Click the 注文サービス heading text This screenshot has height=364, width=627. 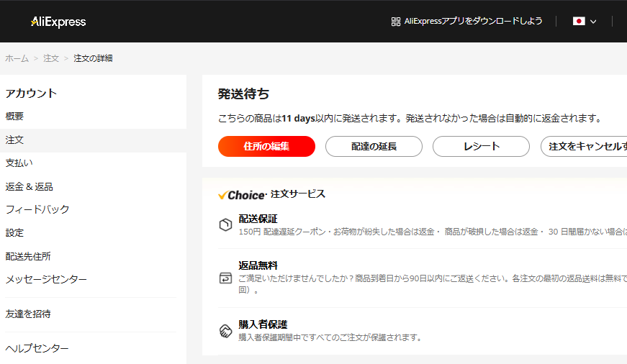[298, 194]
